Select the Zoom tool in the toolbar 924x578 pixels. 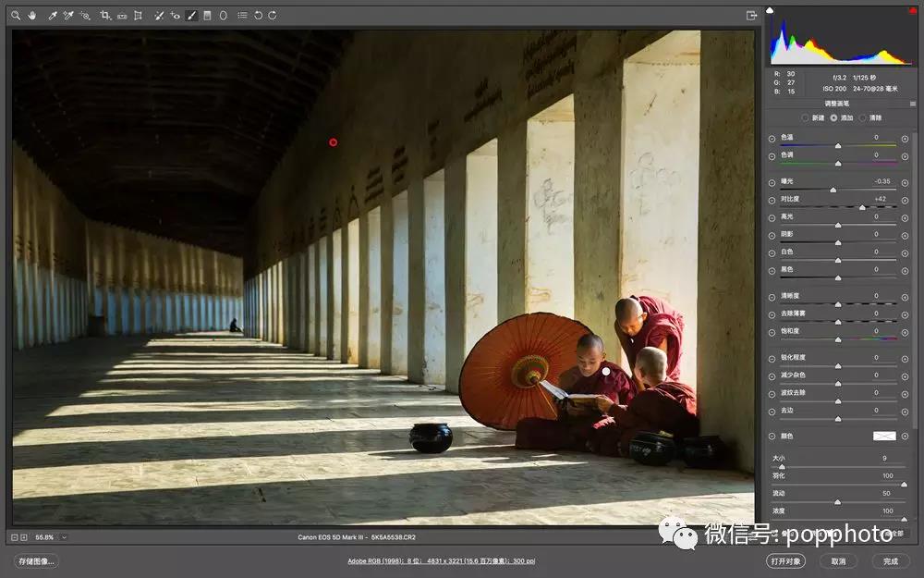(16, 15)
